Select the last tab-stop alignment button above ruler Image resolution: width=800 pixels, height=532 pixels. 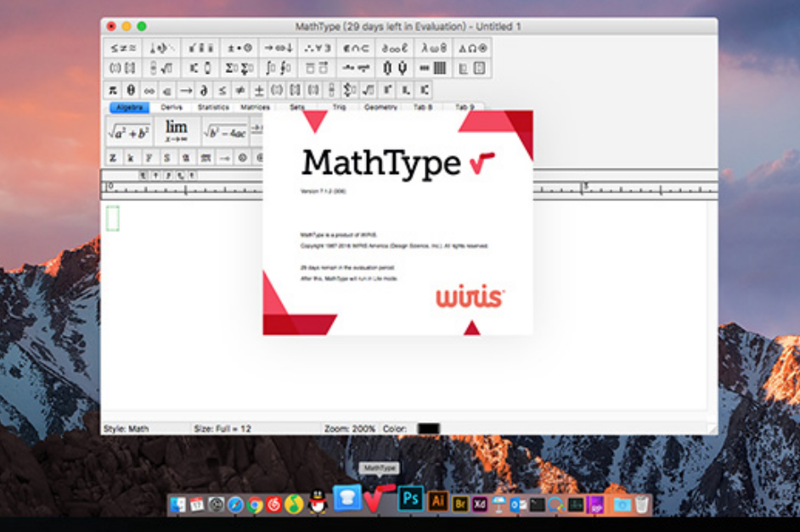pos(192,176)
